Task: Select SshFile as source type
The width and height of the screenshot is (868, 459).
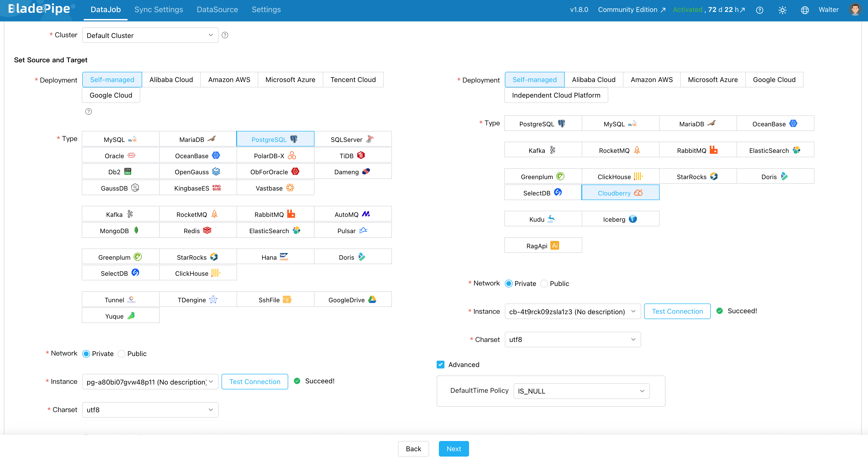Action: (275, 299)
